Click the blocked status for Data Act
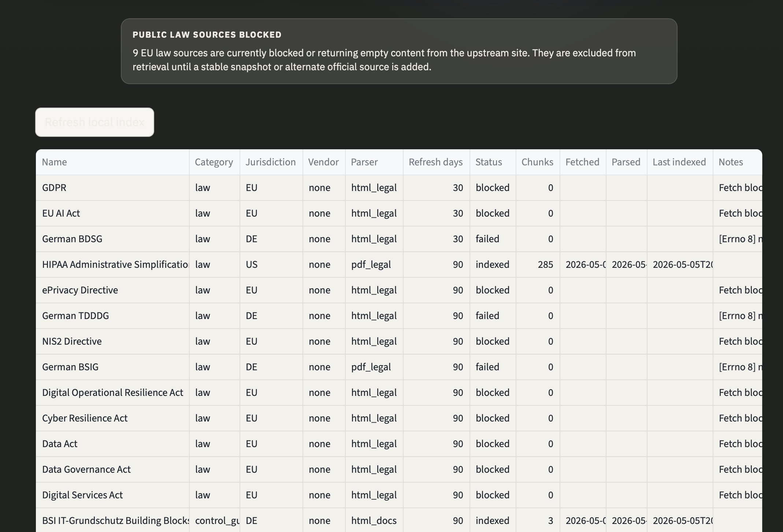The height and width of the screenshot is (532, 783). click(x=493, y=444)
